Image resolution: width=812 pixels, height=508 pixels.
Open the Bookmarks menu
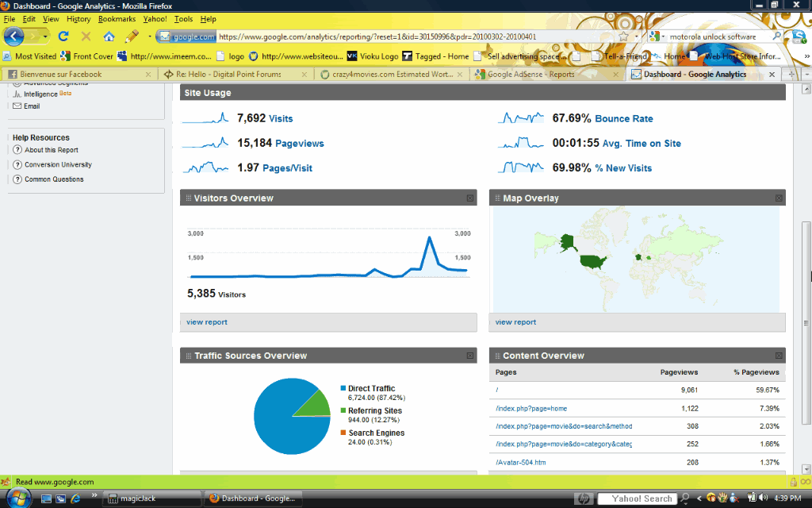tap(117, 19)
